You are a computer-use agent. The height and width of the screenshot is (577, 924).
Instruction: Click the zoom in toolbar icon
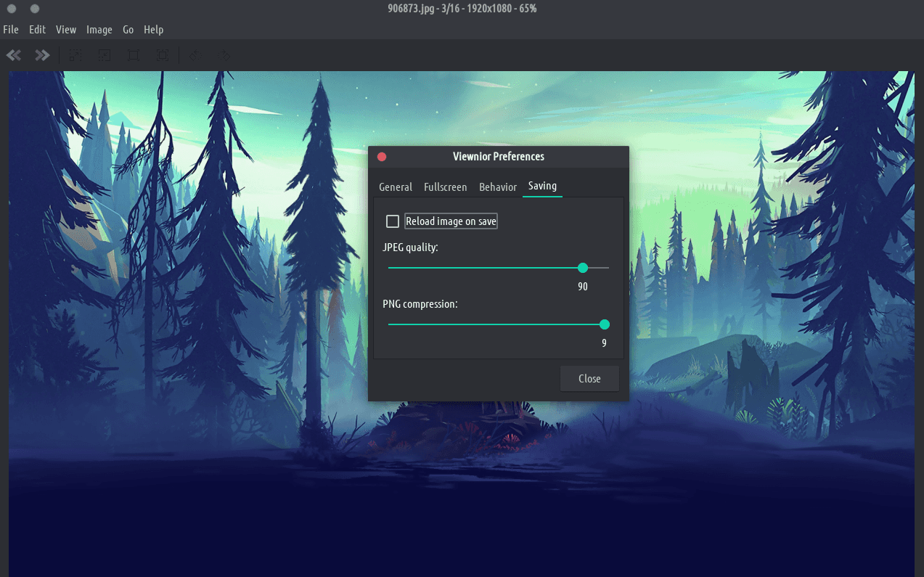coord(75,55)
